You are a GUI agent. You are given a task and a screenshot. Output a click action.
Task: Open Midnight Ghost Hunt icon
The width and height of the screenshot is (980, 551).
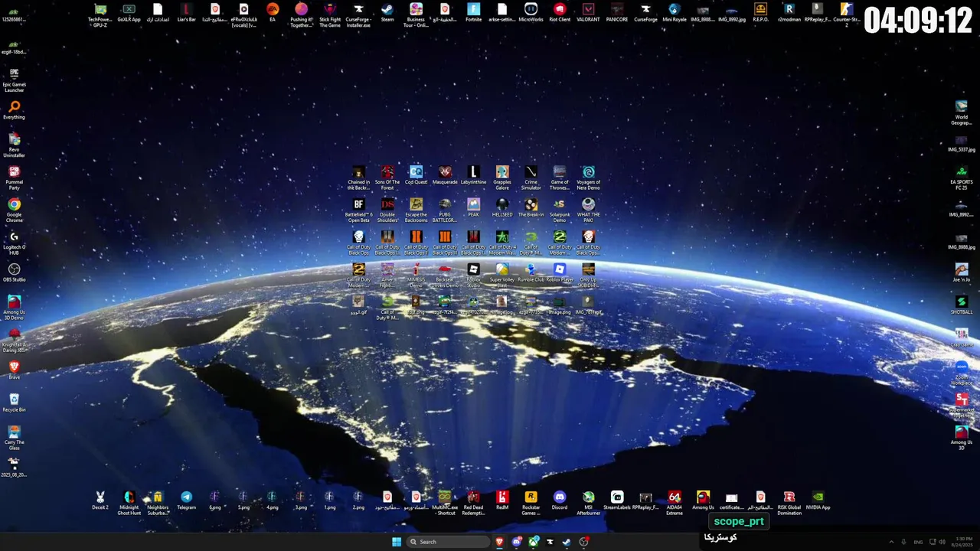click(129, 503)
